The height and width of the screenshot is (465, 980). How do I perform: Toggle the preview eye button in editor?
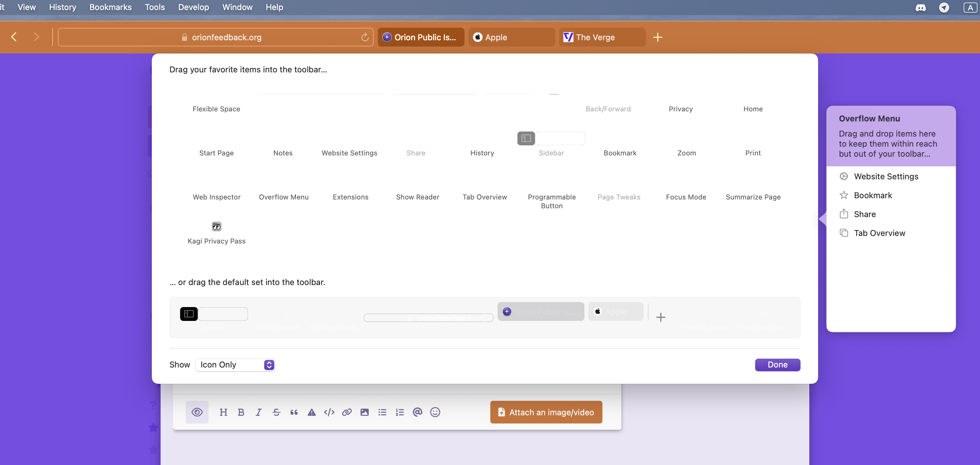coord(197,412)
